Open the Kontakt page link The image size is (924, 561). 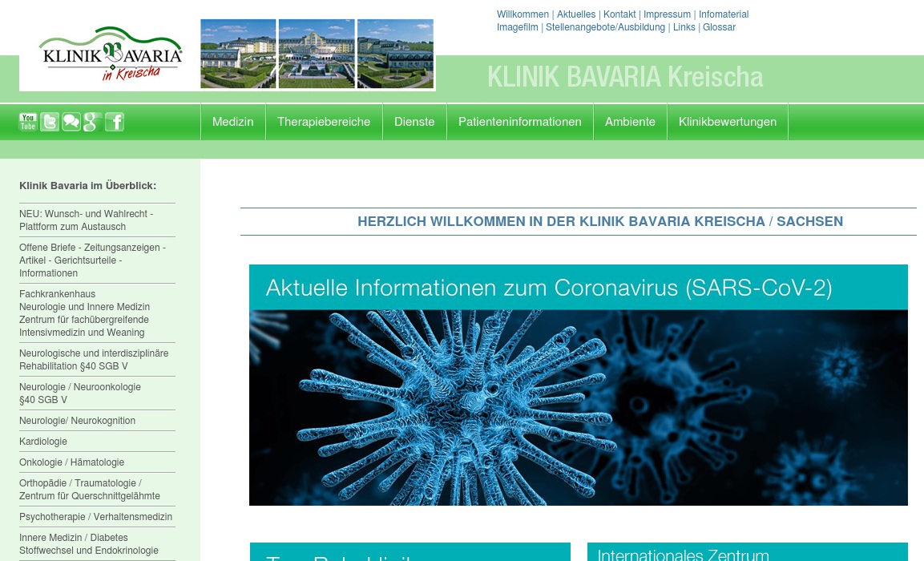point(619,14)
